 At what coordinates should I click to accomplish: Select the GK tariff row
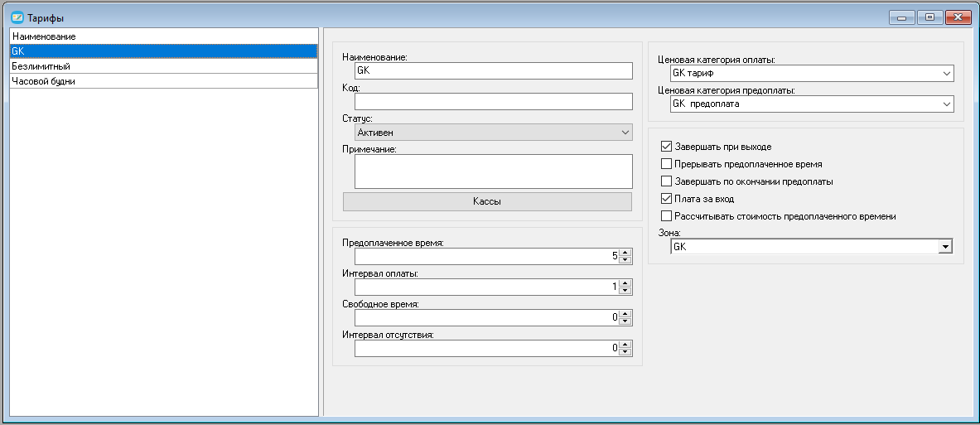tap(164, 51)
